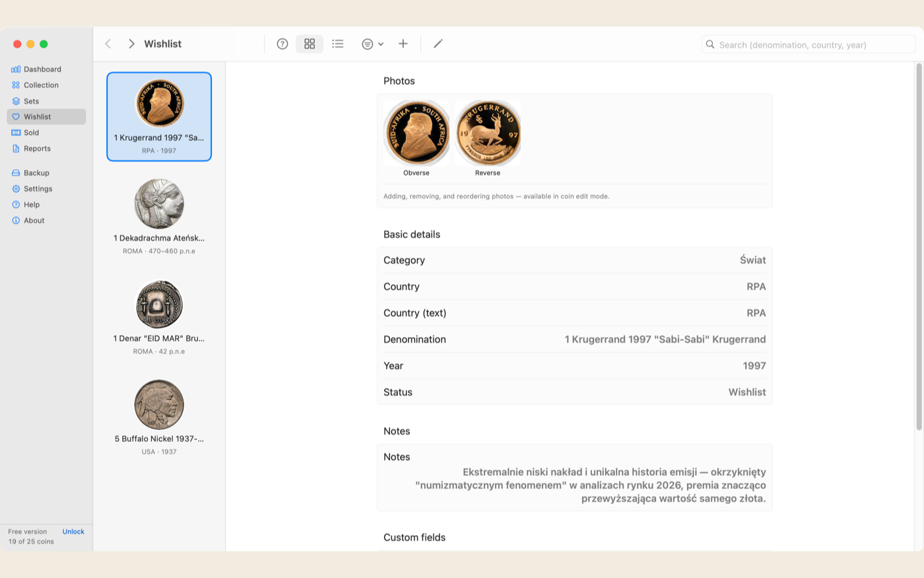924x578 pixels.
Task: Open the filter dropdown menu
Action: pos(372,44)
